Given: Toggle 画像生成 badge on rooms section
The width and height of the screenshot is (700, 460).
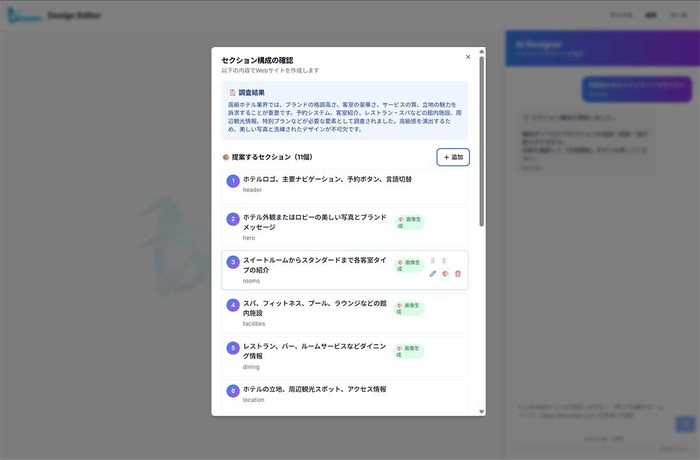Looking at the screenshot, I should (409, 265).
